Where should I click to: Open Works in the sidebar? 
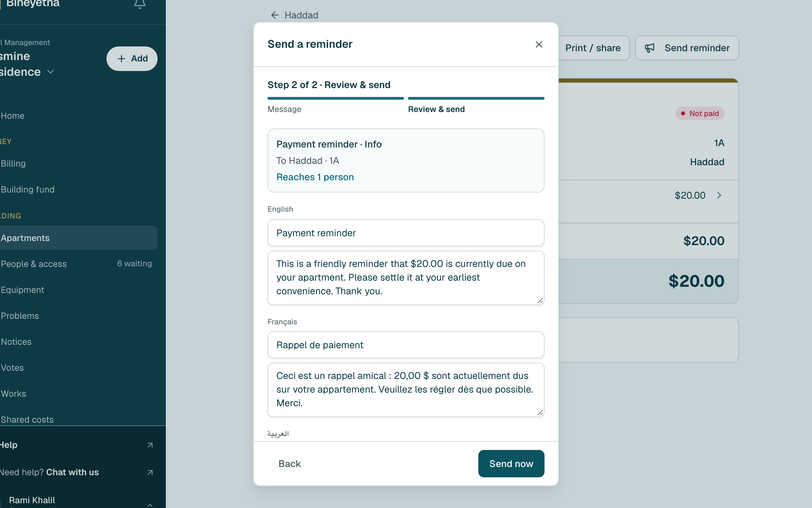click(x=79, y=394)
